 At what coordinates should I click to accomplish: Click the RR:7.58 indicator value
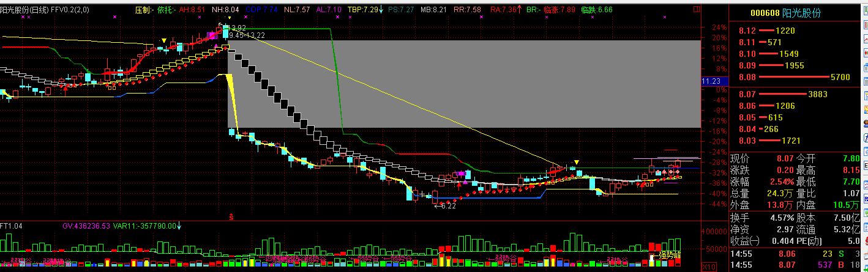tap(467, 10)
